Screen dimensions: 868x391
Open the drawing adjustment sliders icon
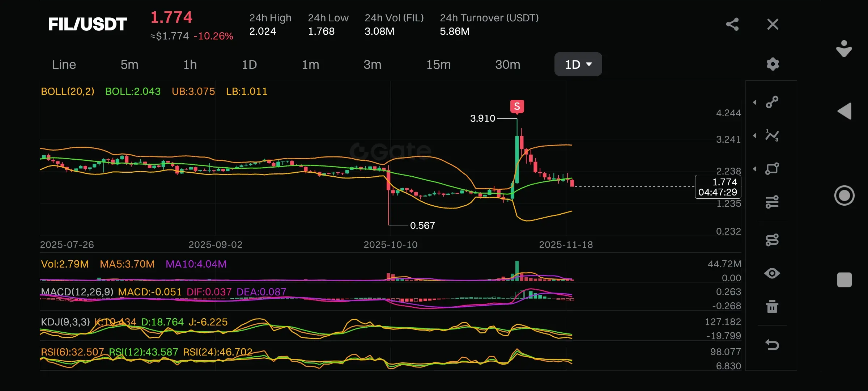pos(772,202)
